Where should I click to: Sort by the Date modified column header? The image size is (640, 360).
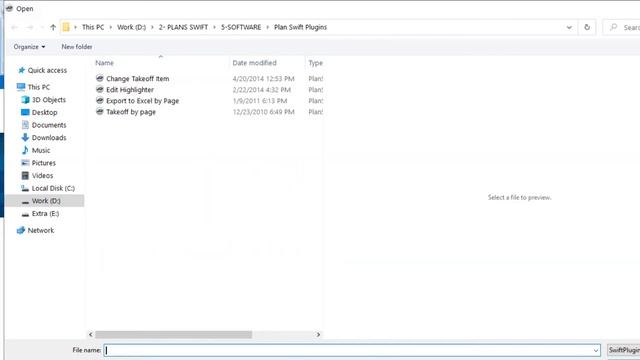(x=254, y=63)
